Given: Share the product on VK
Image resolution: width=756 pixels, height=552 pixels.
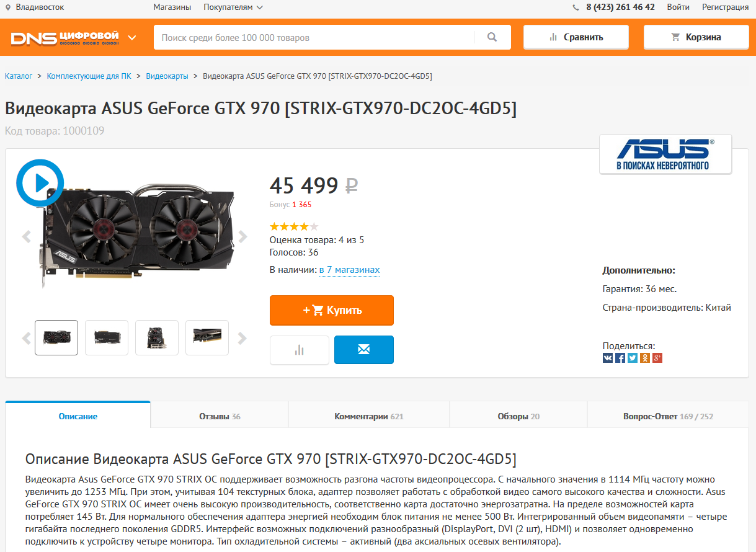Looking at the screenshot, I should tap(608, 358).
